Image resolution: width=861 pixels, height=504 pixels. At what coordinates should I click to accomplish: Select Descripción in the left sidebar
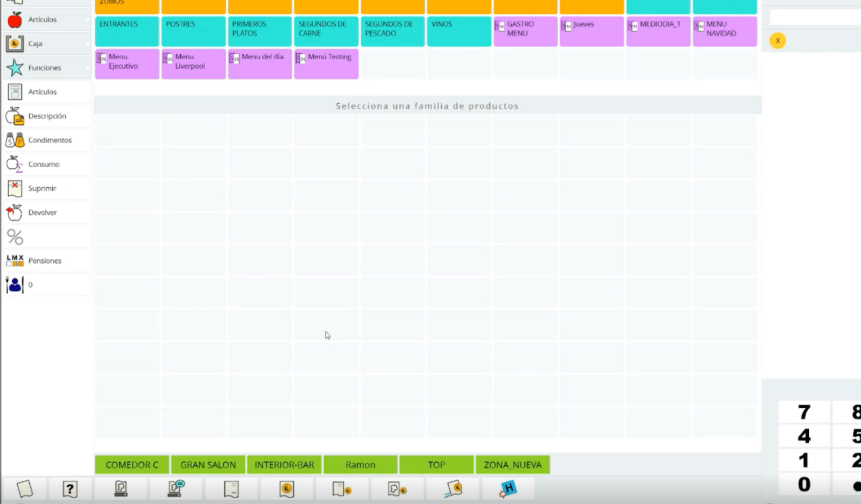point(47,116)
